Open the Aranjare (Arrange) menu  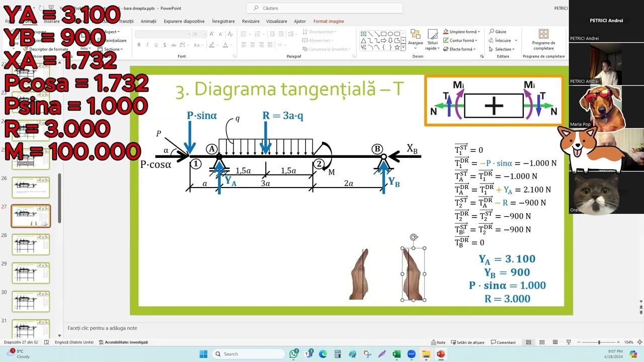(416, 38)
